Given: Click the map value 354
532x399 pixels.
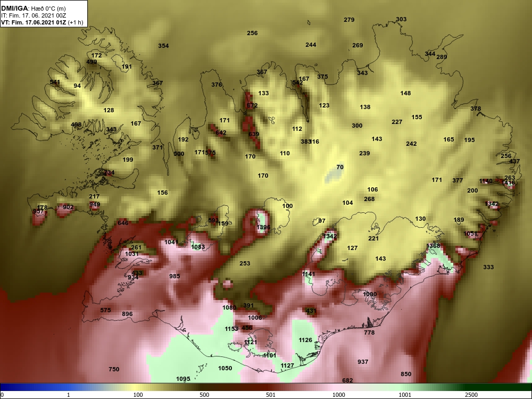Looking at the screenshot, I should [x=163, y=46].
